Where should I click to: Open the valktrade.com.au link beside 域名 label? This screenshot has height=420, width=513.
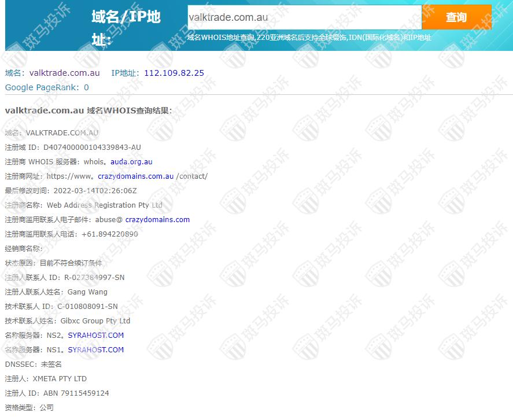(x=64, y=73)
